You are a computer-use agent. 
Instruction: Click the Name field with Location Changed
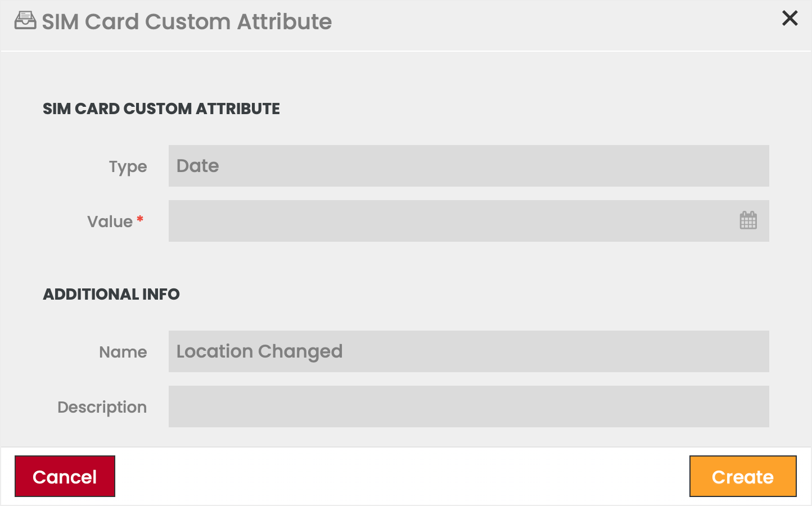point(468,351)
